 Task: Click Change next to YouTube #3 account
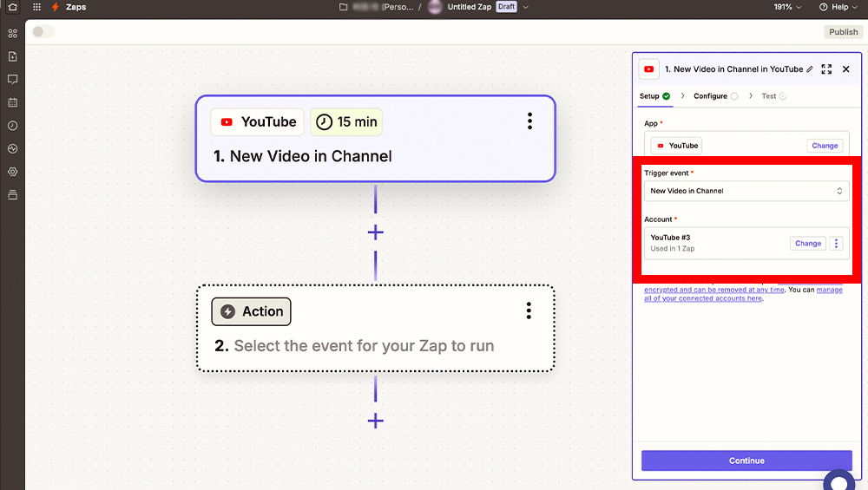point(807,244)
